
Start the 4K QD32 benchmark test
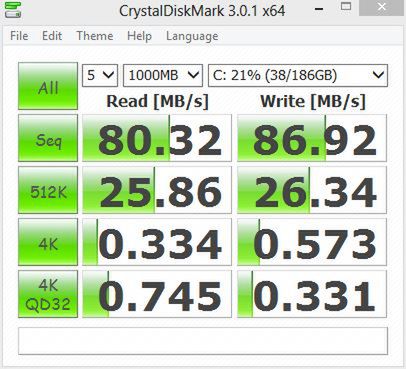48,294
